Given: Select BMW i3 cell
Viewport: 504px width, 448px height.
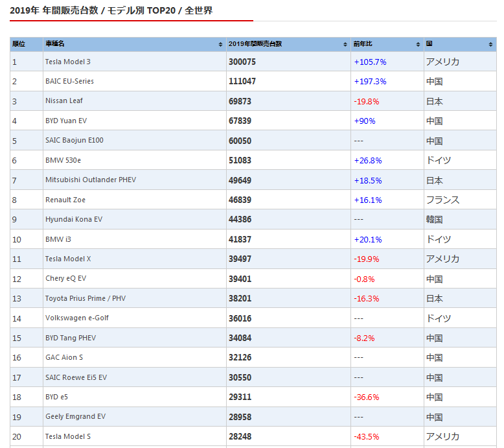Looking at the screenshot, I should (x=135, y=239).
